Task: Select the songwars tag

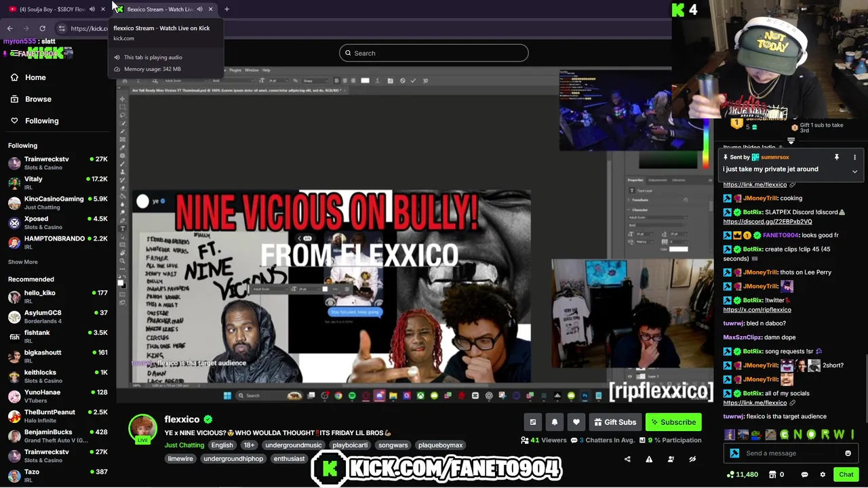Action: point(393,445)
